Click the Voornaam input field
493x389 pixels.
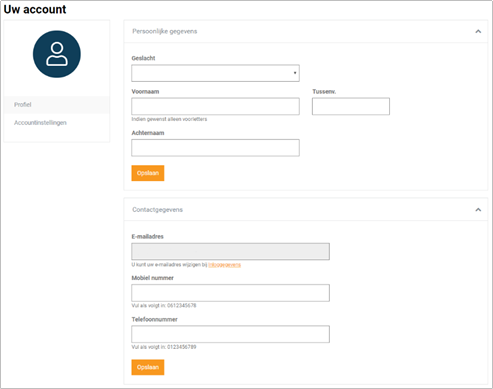click(215, 106)
